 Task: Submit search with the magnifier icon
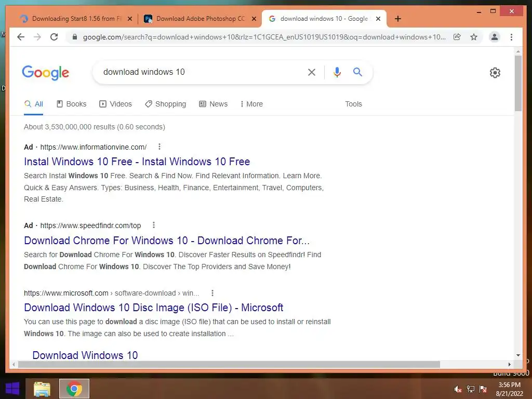point(357,72)
